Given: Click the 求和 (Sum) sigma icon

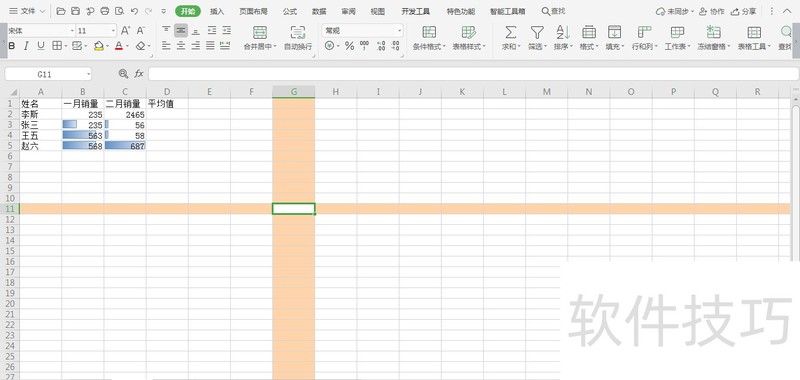Looking at the screenshot, I should 510,33.
